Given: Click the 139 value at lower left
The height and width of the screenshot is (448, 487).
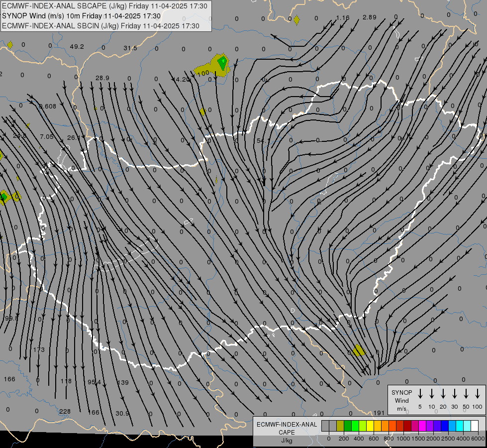Looking at the screenshot, I should (x=123, y=382).
